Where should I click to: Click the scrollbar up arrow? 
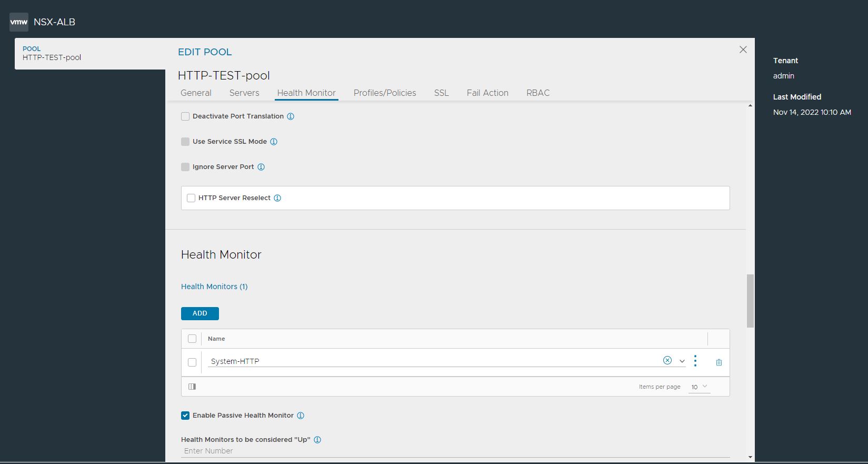coord(750,106)
